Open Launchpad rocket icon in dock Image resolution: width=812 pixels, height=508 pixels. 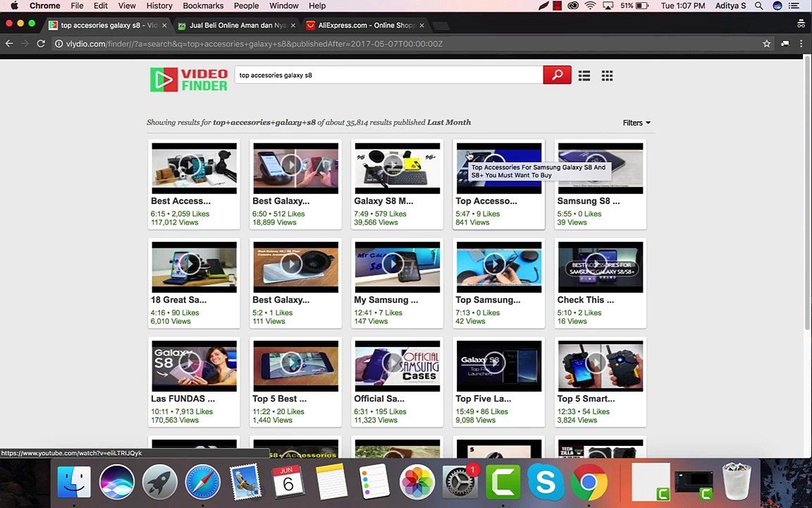click(x=159, y=482)
